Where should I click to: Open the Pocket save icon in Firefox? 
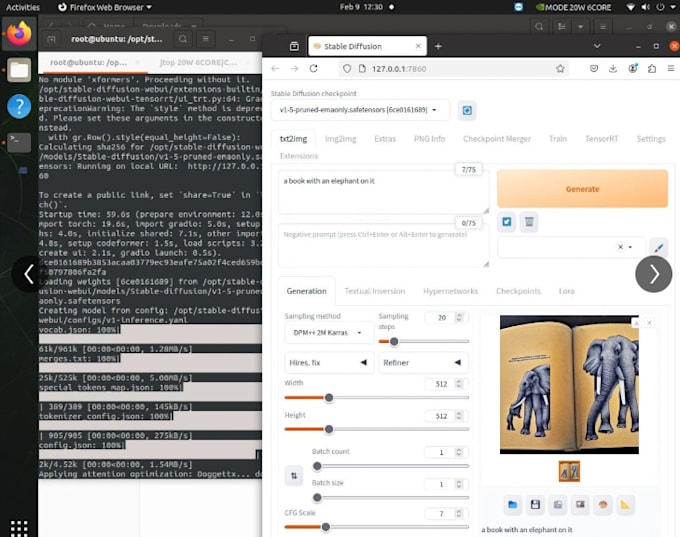[x=594, y=69]
